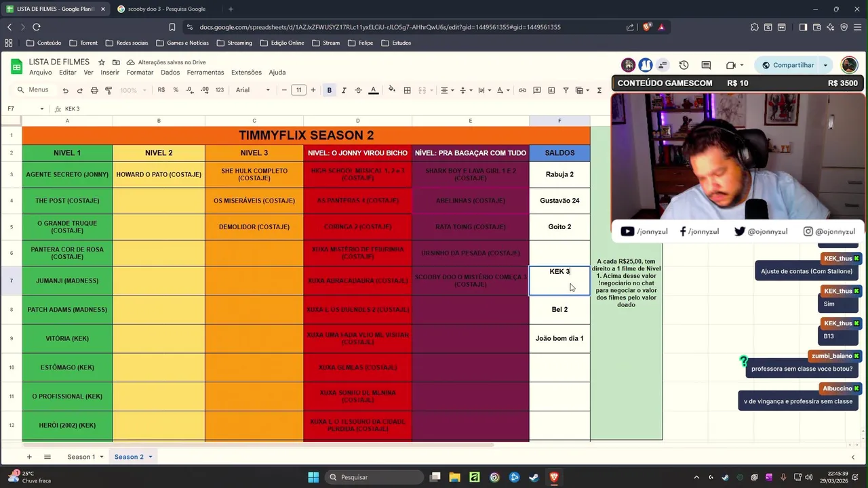868x488 pixels.
Task: Switch to the Season 1 sheet tab
Action: (81, 457)
